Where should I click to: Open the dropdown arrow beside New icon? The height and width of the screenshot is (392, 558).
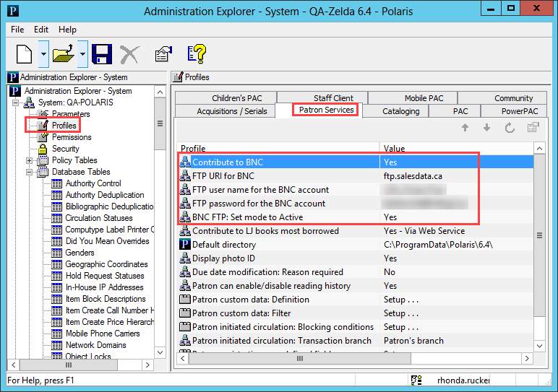click(x=43, y=53)
